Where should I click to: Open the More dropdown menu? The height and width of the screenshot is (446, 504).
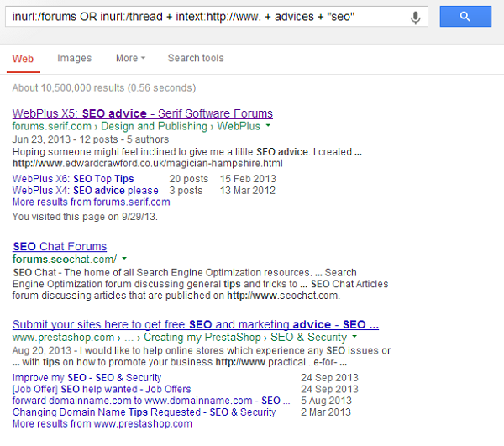click(130, 58)
